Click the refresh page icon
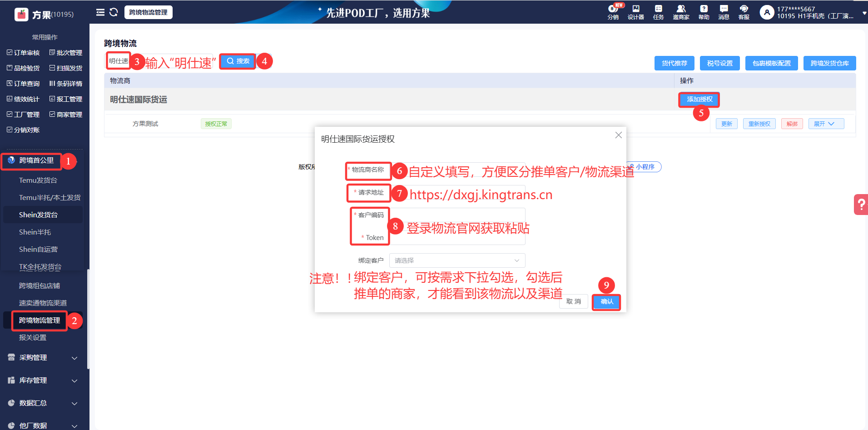The width and height of the screenshot is (868, 430). [x=114, y=12]
